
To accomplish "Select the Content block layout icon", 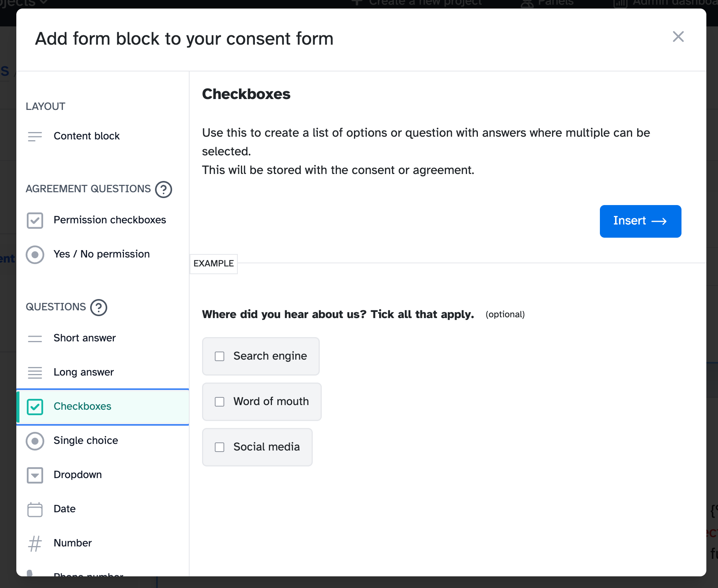I will tap(35, 136).
